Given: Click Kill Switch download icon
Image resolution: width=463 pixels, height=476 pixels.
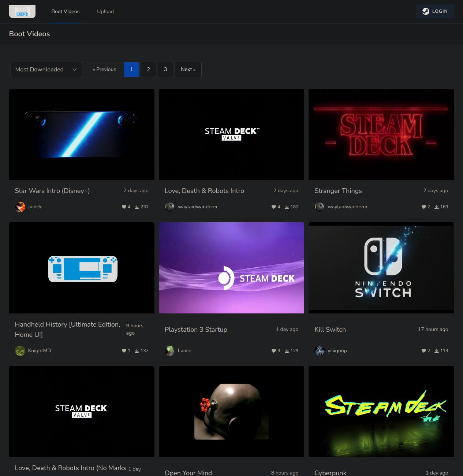Looking at the screenshot, I should tap(437, 351).
